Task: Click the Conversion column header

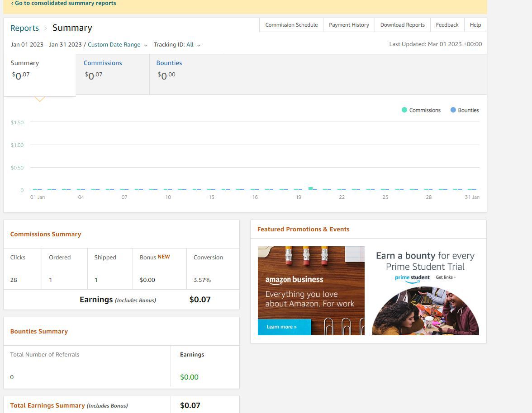Action: (x=208, y=258)
